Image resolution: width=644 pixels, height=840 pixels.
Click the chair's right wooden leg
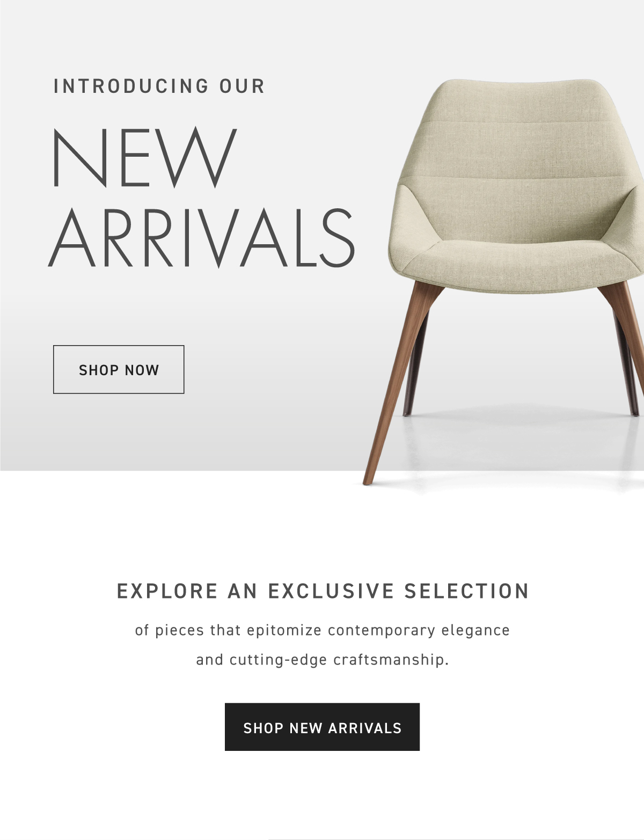tap(625, 344)
